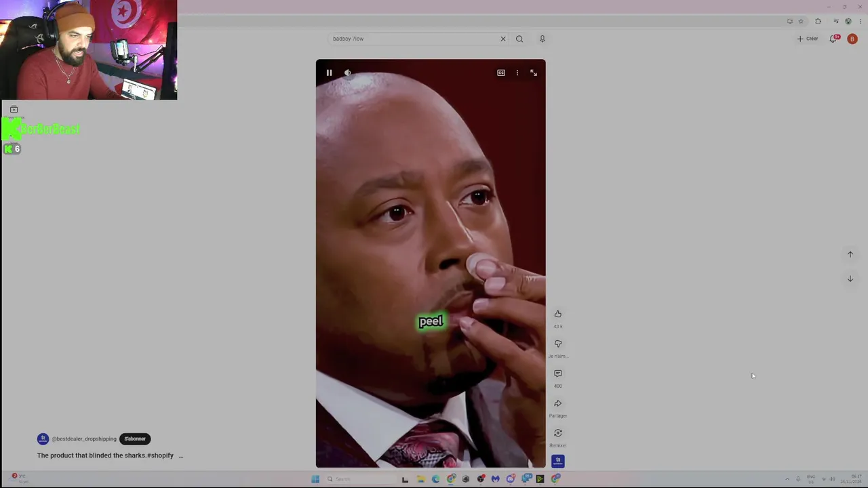868x488 pixels.
Task: Open the Windows Start menu
Action: point(315,479)
